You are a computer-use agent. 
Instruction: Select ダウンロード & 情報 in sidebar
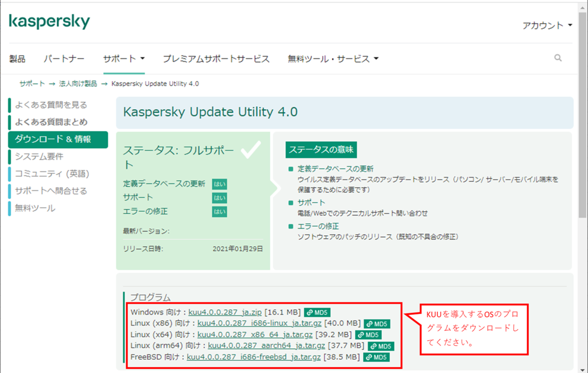pos(58,139)
